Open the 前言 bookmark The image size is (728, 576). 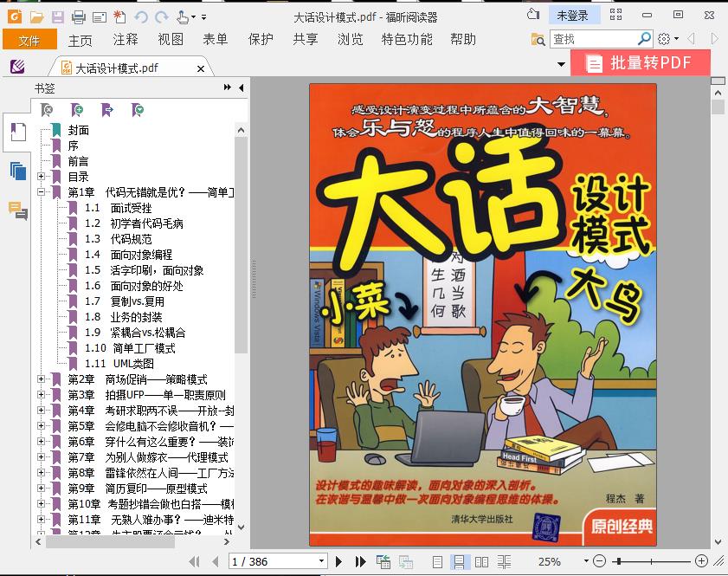tap(78, 161)
